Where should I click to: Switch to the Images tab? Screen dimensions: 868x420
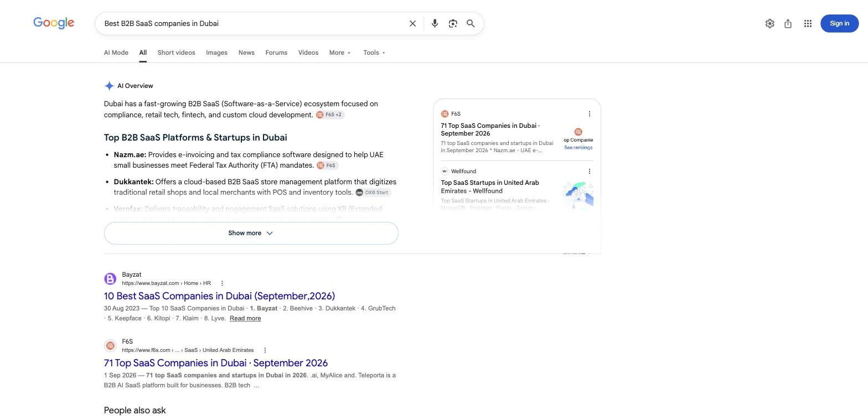click(216, 53)
